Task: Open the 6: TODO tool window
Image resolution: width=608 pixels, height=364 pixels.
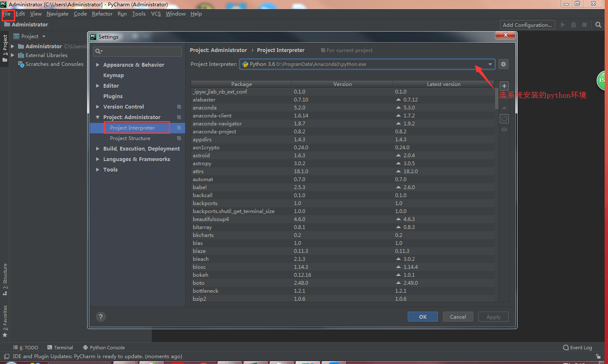Action: [26, 347]
